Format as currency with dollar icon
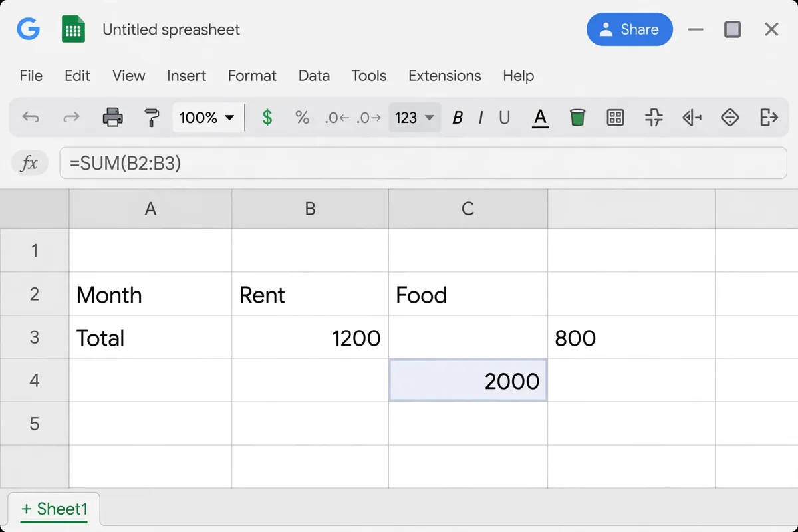This screenshot has width=798, height=532. [x=267, y=118]
